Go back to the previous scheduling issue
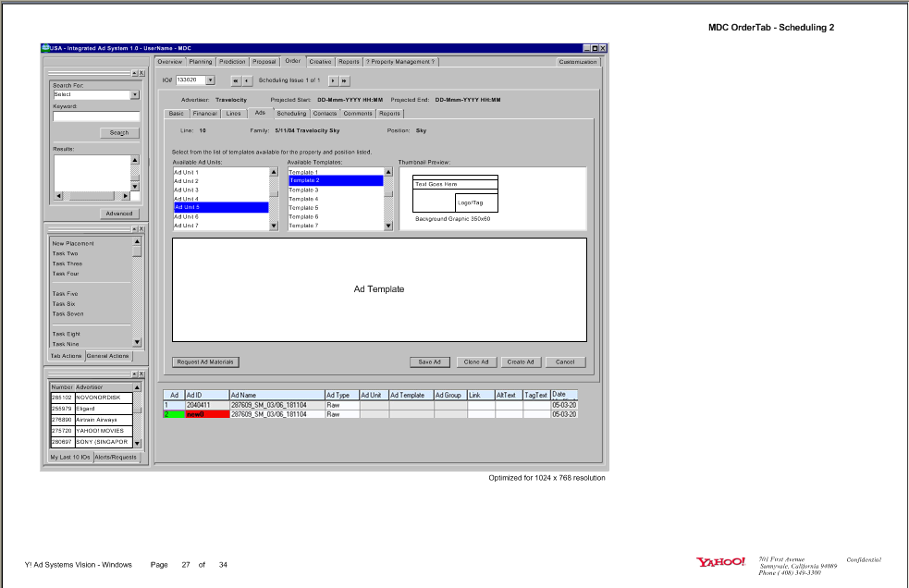Viewport: 909px width, 588px height. (247, 80)
